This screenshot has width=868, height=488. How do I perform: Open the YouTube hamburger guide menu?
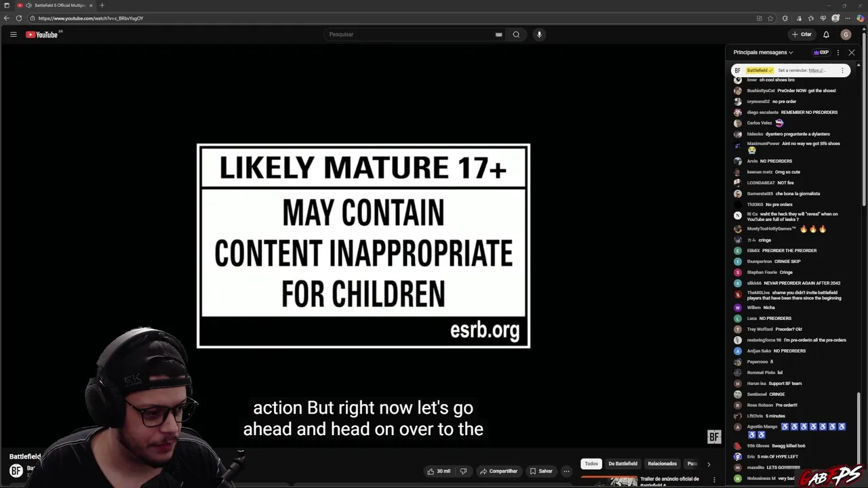13,35
